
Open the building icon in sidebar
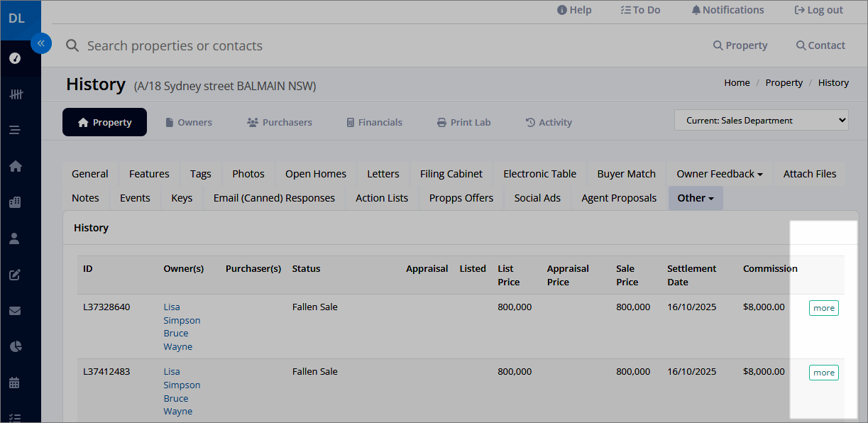(15, 202)
